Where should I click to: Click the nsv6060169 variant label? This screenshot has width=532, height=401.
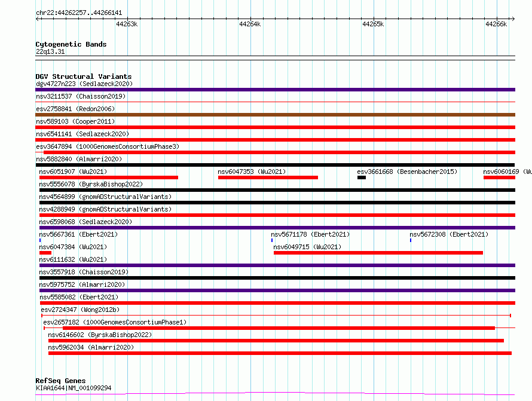(x=507, y=172)
